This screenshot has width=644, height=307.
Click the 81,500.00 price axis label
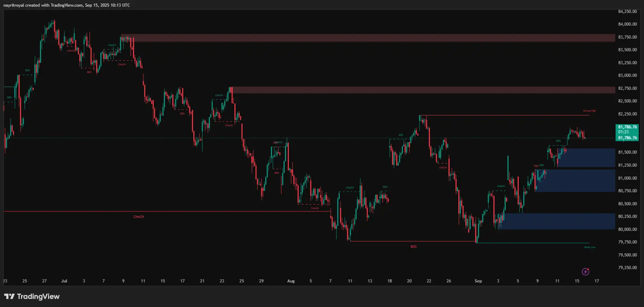click(x=627, y=152)
